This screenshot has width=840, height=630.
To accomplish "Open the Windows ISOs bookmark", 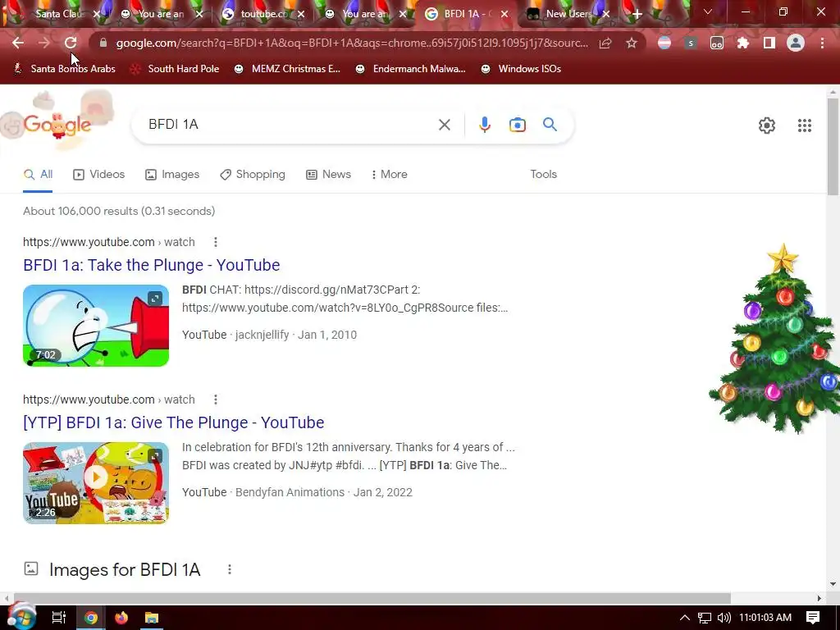I will tap(521, 69).
